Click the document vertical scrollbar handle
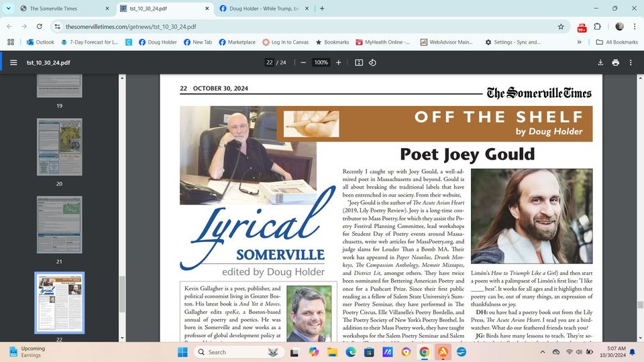Viewport: 644px width, 362px height. click(x=640, y=304)
